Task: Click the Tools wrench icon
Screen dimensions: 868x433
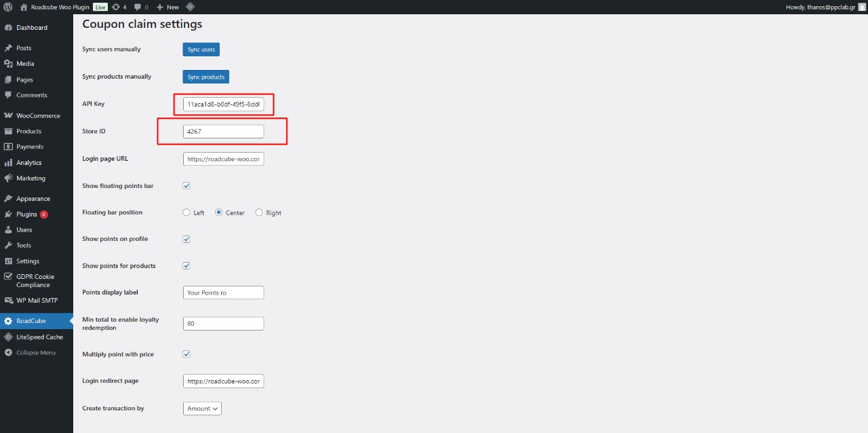Action: [8, 246]
